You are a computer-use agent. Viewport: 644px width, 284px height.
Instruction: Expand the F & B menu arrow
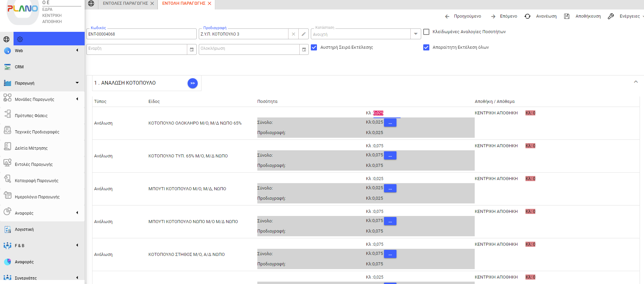click(77, 245)
